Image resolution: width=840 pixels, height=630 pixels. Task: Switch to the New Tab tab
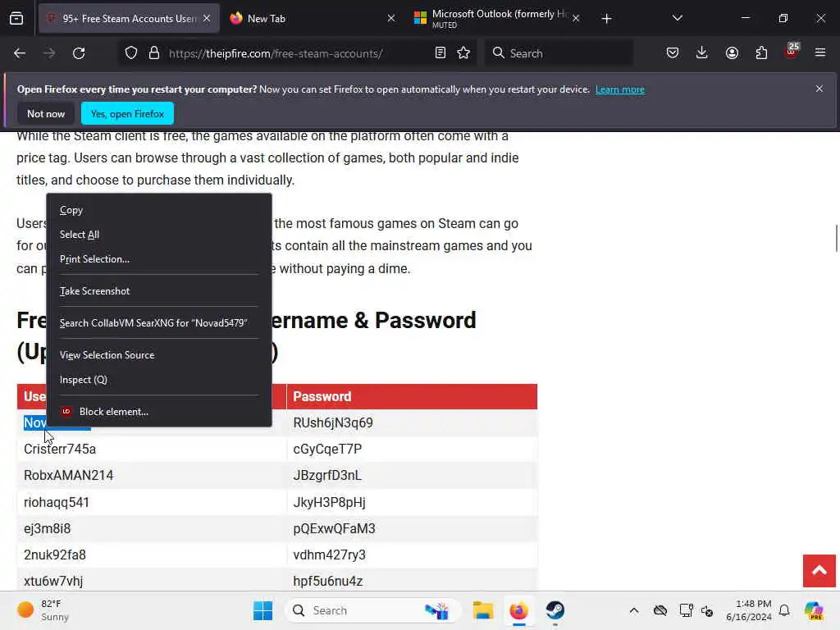[313, 18]
